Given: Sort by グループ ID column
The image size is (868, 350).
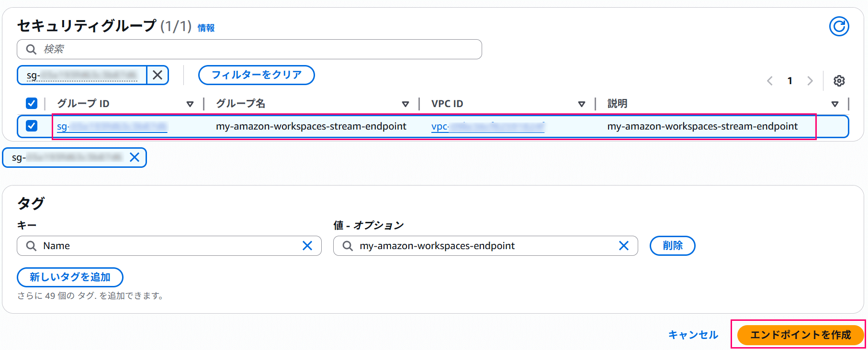Looking at the screenshot, I should tap(190, 104).
